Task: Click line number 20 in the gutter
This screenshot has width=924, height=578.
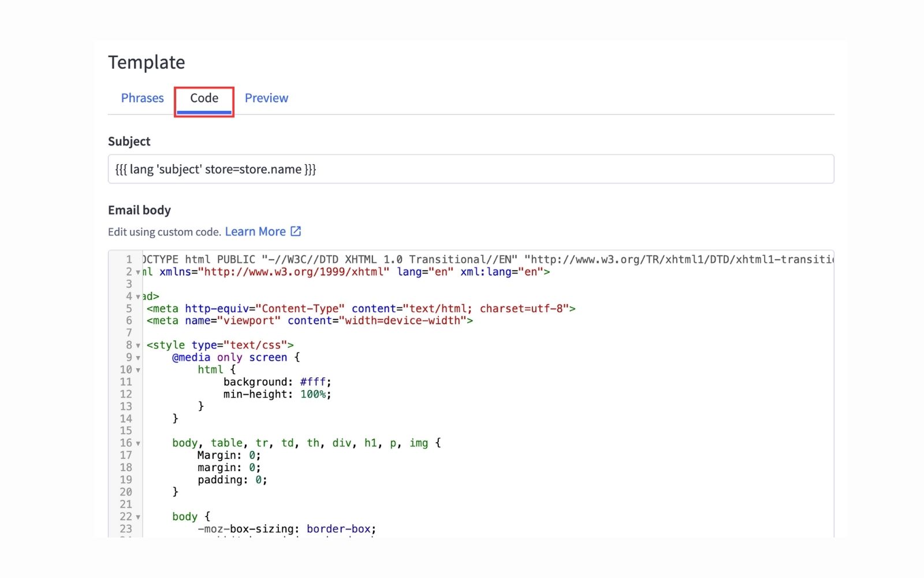Action: pyautogui.click(x=126, y=492)
